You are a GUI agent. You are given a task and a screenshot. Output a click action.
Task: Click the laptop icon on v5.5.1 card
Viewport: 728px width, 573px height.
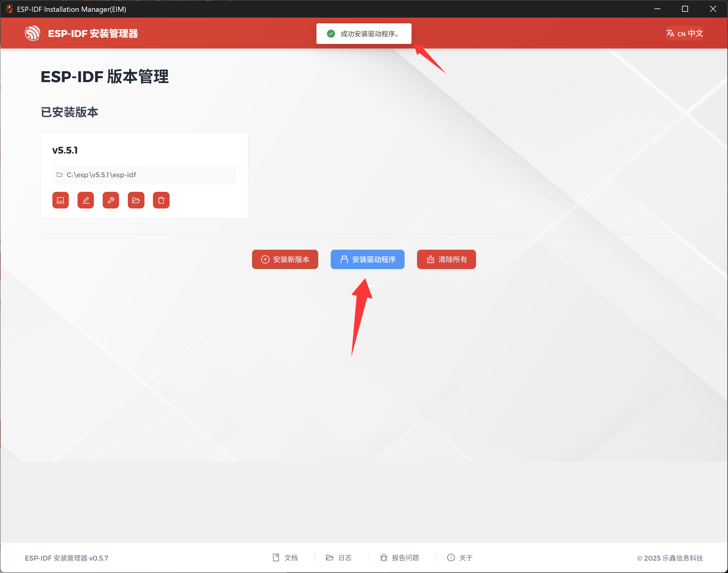tap(60, 200)
